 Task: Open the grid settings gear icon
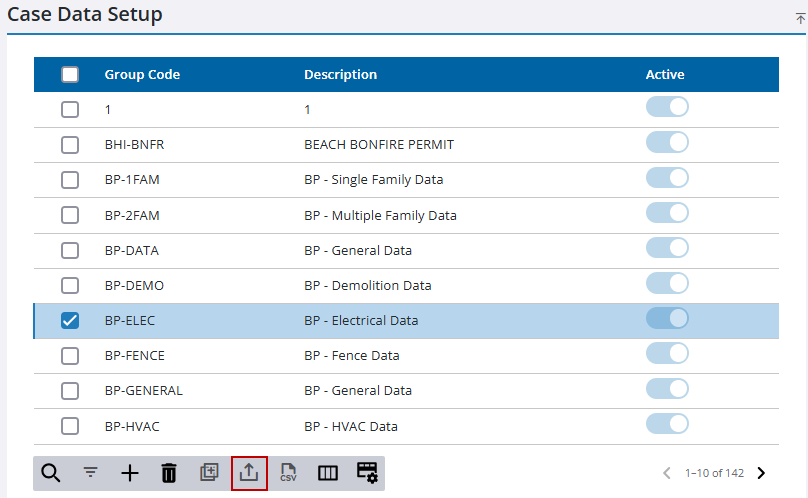pos(367,473)
